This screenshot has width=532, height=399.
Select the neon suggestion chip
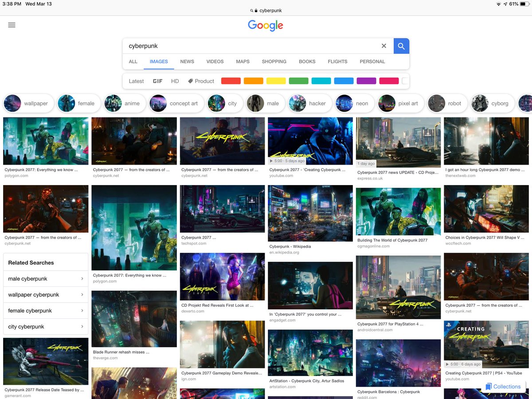[x=354, y=103]
